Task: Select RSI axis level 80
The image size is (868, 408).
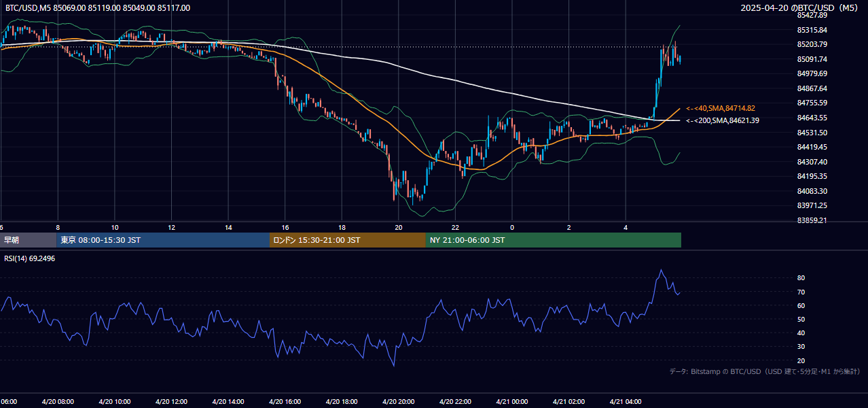Action: (801, 278)
